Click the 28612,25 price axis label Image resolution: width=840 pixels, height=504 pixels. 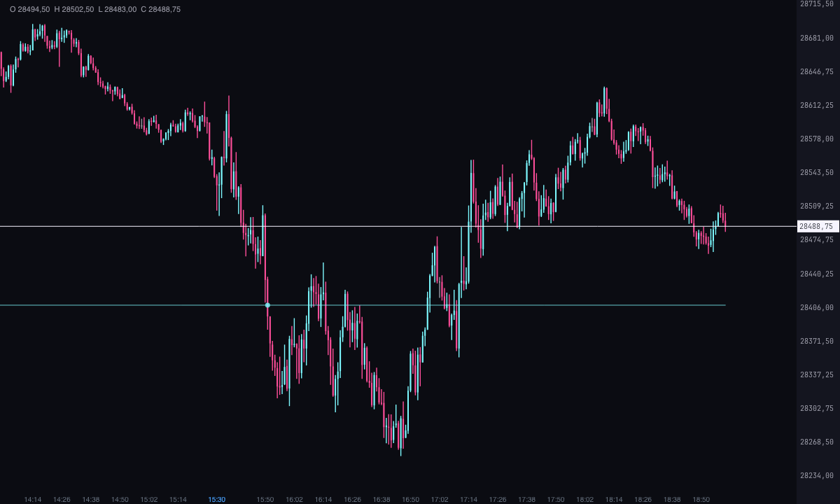pyautogui.click(x=817, y=105)
